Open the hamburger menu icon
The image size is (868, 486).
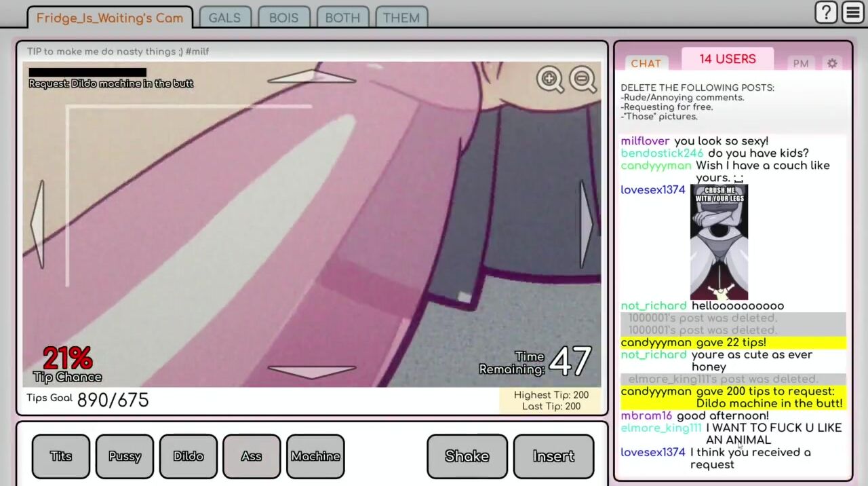pos(852,12)
